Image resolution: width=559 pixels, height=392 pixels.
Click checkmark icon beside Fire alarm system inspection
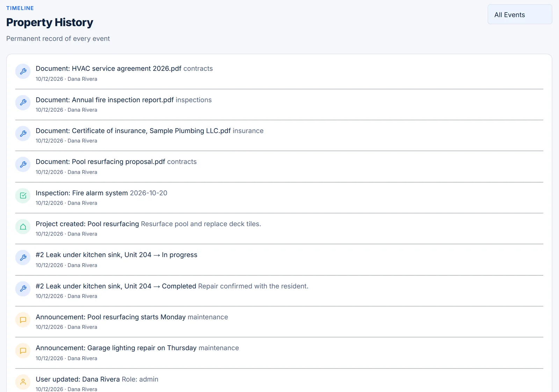(x=23, y=195)
